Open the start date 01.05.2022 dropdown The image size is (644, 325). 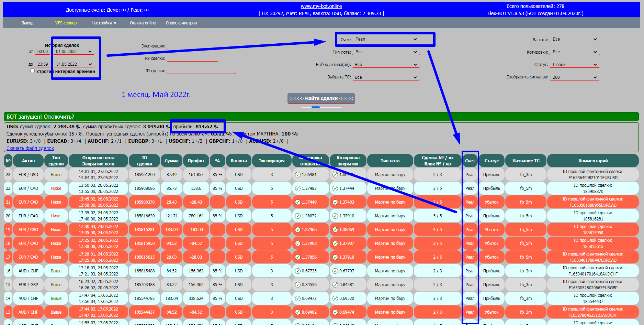coord(74,52)
